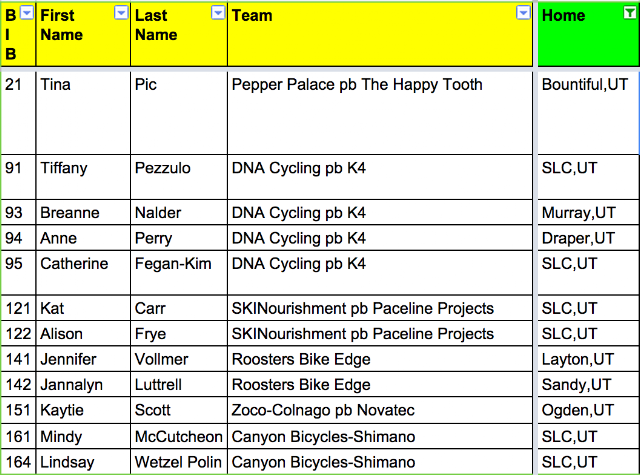Select the first name cell Jannalyn
640x475 pixels.
(83, 384)
